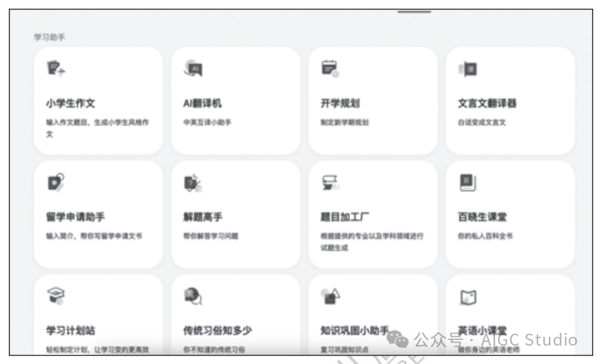Image resolution: width=597 pixels, height=364 pixels.
Task: Click description 中英互译小助手
Action: [207, 122]
